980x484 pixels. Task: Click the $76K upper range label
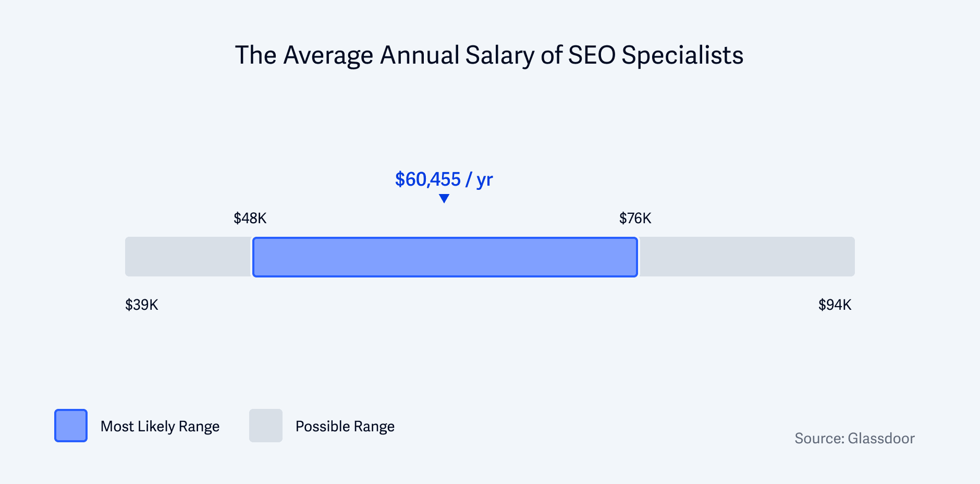point(635,218)
